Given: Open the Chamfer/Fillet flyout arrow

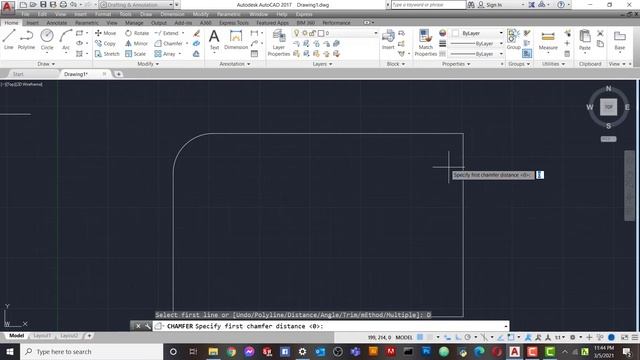Looking at the screenshot, I should click(187, 43).
